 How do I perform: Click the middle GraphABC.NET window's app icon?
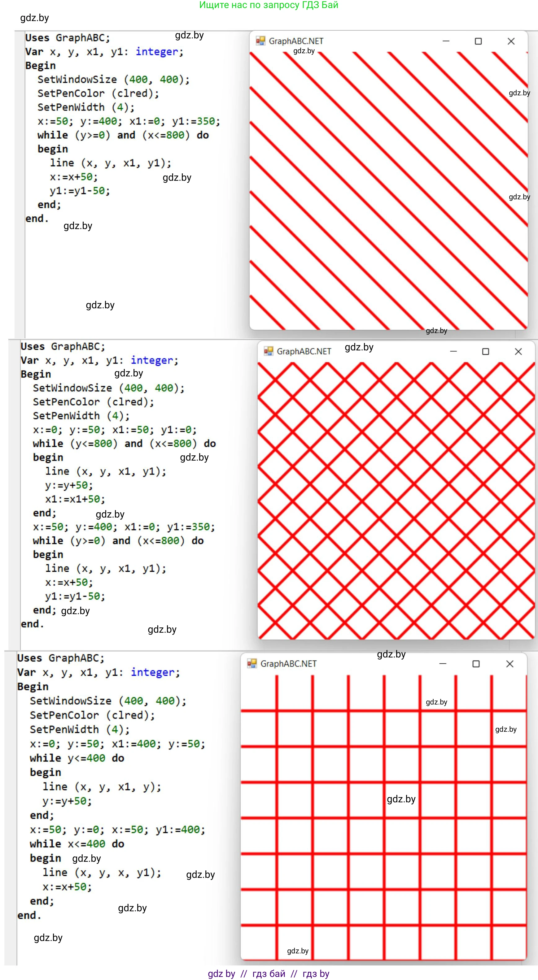pyautogui.click(x=269, y=351)
